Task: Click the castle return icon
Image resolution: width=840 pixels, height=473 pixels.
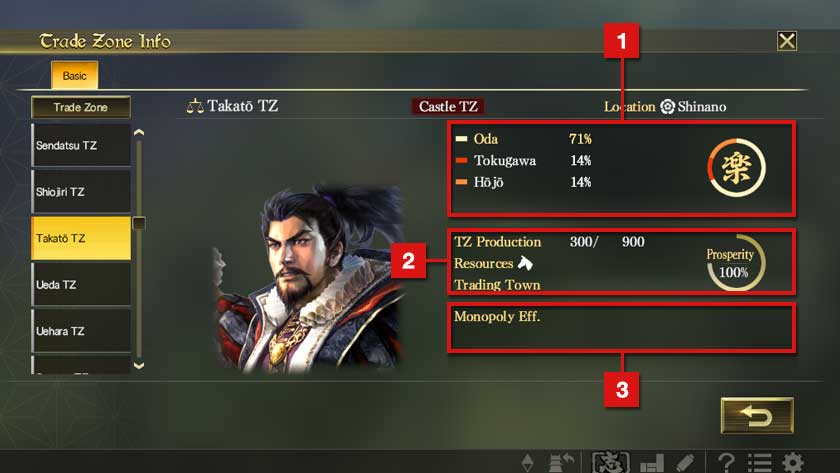Action: pos(561,463)
